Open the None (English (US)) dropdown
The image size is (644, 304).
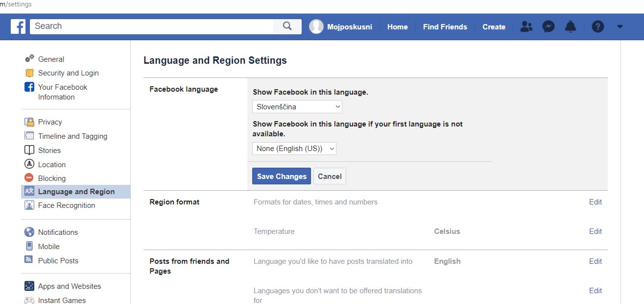point(294,149)
